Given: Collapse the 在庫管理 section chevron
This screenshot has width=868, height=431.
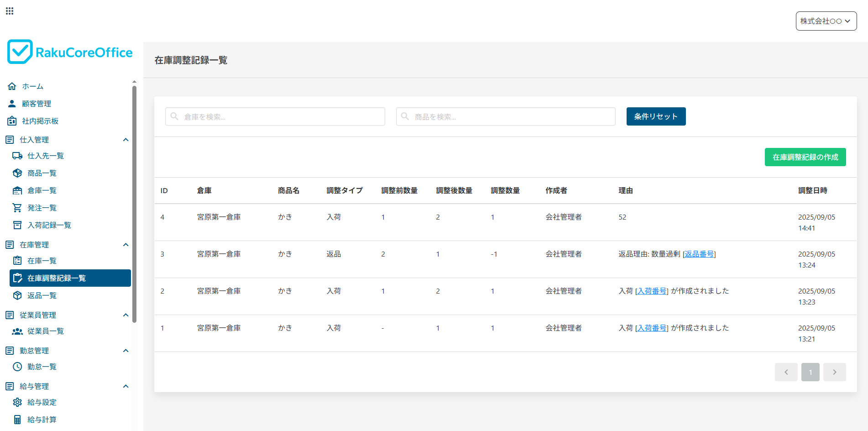Looking at the screenshot, I should [x=125, y=245].
